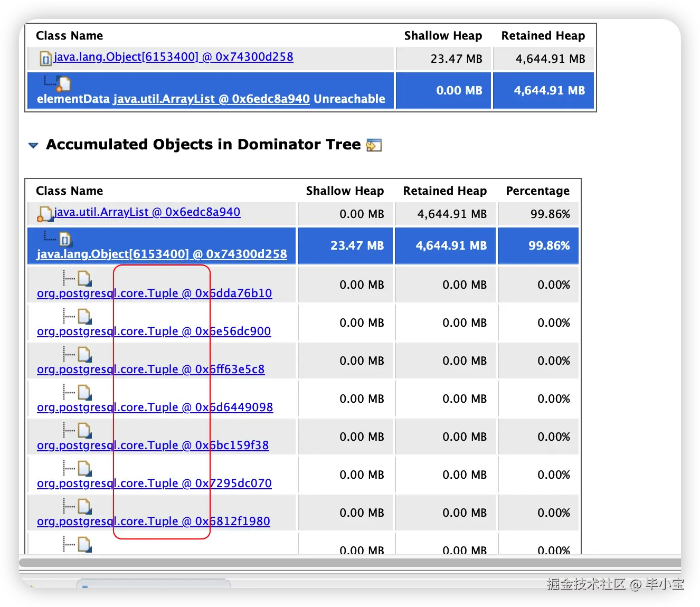Select the 23.47 MB cell in top table
The width and height of the screenshot is (700, 607).
click(443, 59)
